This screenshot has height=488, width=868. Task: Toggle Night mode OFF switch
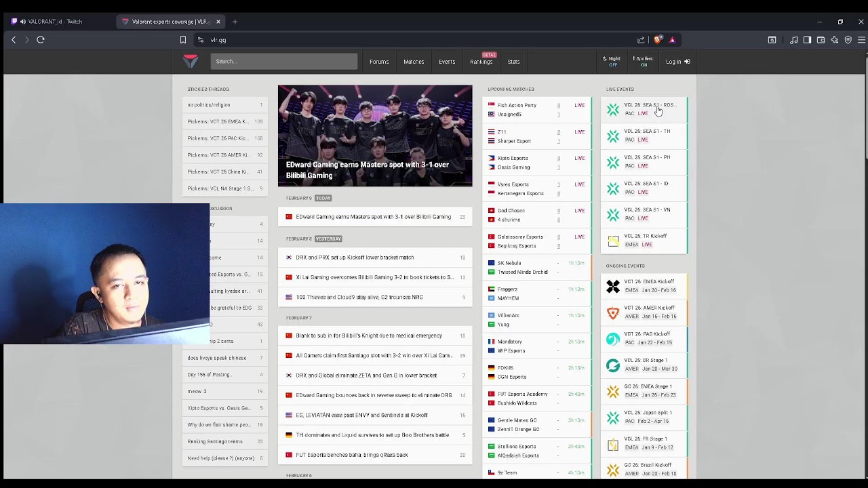click(612, 62)
